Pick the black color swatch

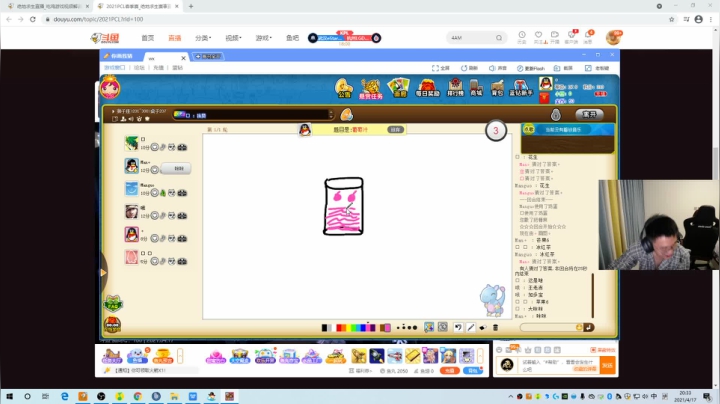tap(325, 327)
